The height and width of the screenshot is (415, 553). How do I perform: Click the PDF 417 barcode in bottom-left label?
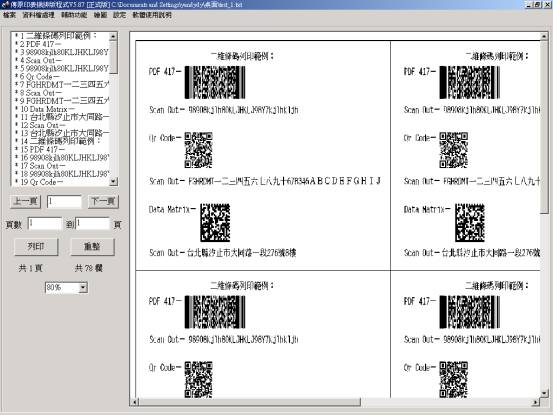coord(215,312)
